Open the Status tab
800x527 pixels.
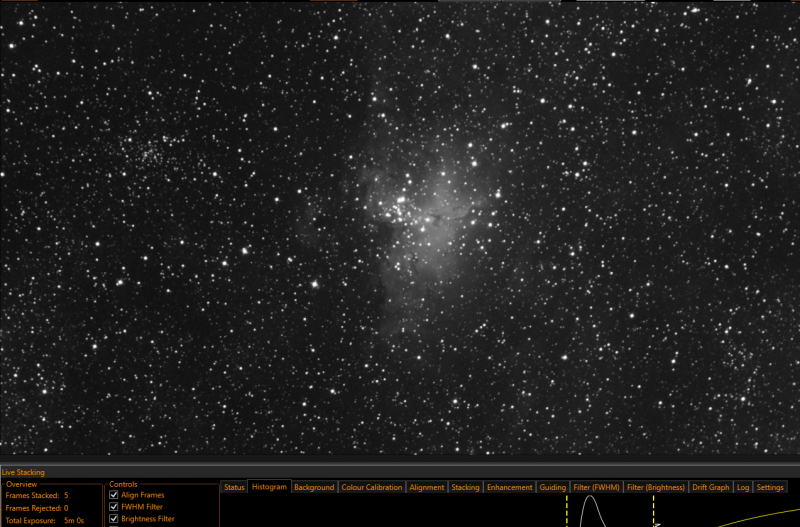pos(234,487)
